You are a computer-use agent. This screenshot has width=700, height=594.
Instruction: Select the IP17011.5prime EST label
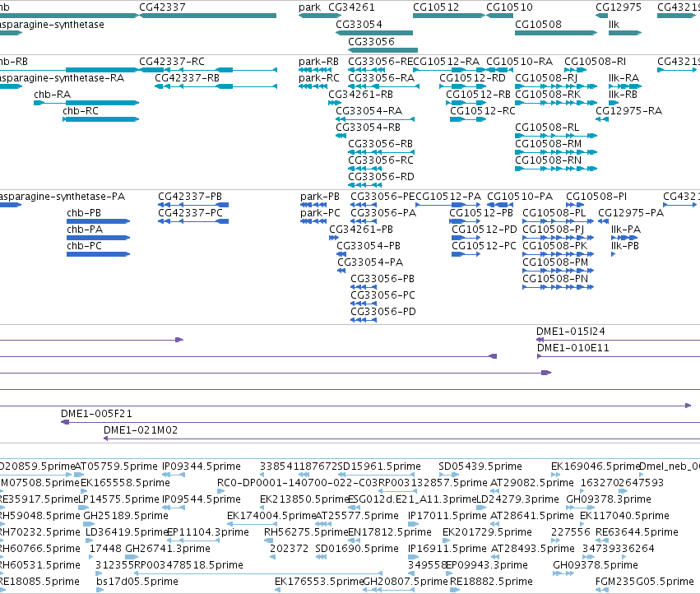click(x=447, y=516)
